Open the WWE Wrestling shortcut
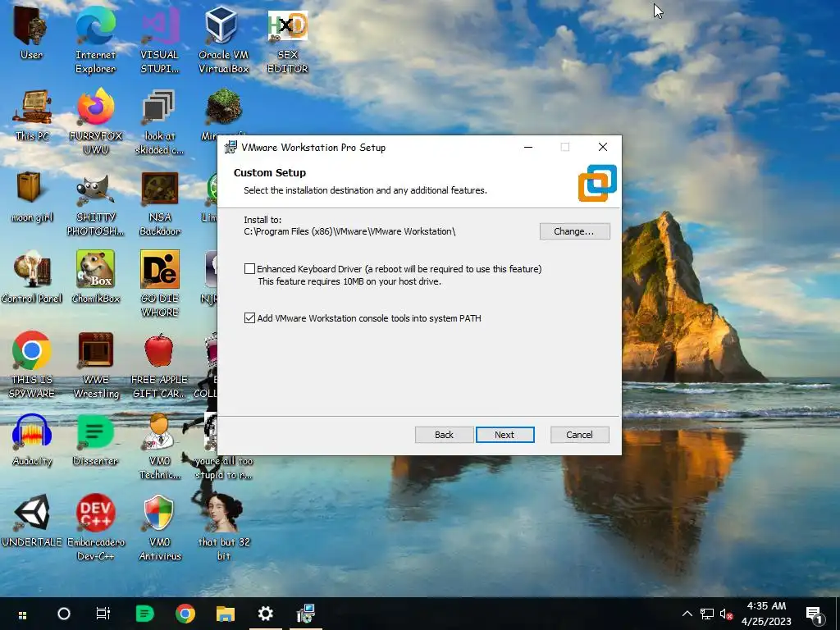Screen dimensions: 840x630 pyautogui.click(x=95, y=365)
